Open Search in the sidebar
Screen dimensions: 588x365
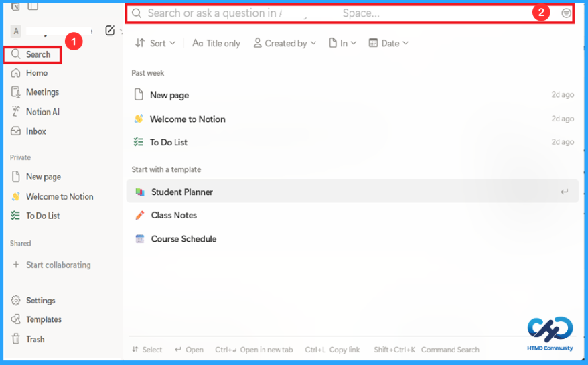(x=33, y=55)
